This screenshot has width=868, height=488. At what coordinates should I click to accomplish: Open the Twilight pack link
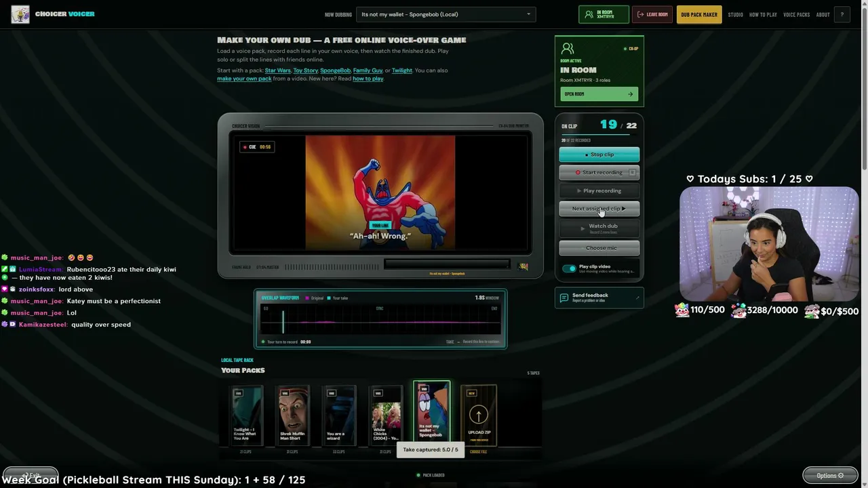(402, 70)
